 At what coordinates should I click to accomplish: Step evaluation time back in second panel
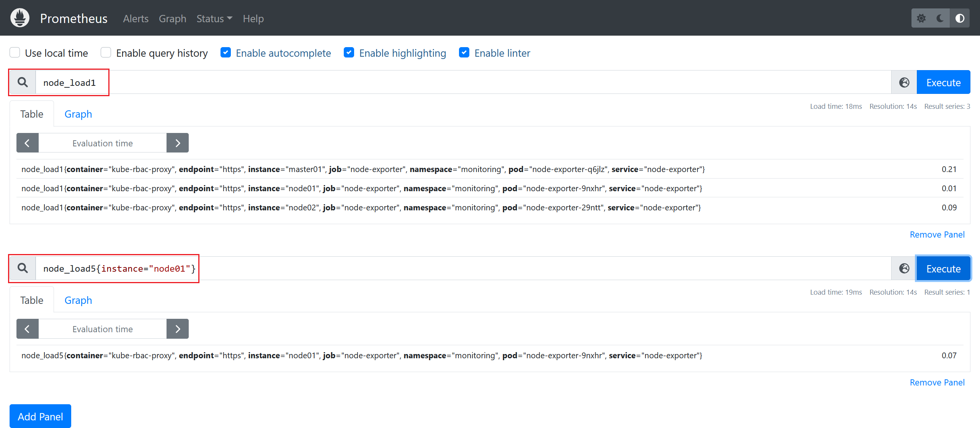tap(28, 329)
